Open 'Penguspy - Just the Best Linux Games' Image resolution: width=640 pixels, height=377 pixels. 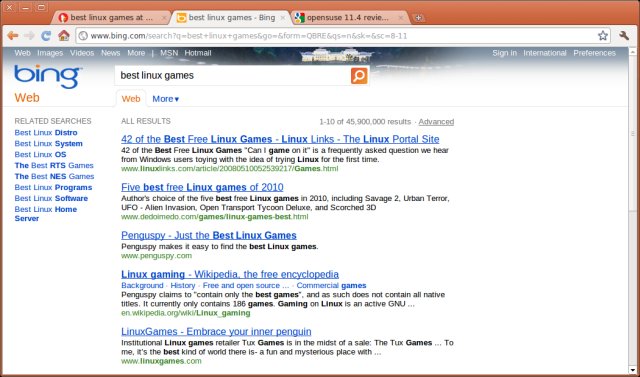pos(209,235)
